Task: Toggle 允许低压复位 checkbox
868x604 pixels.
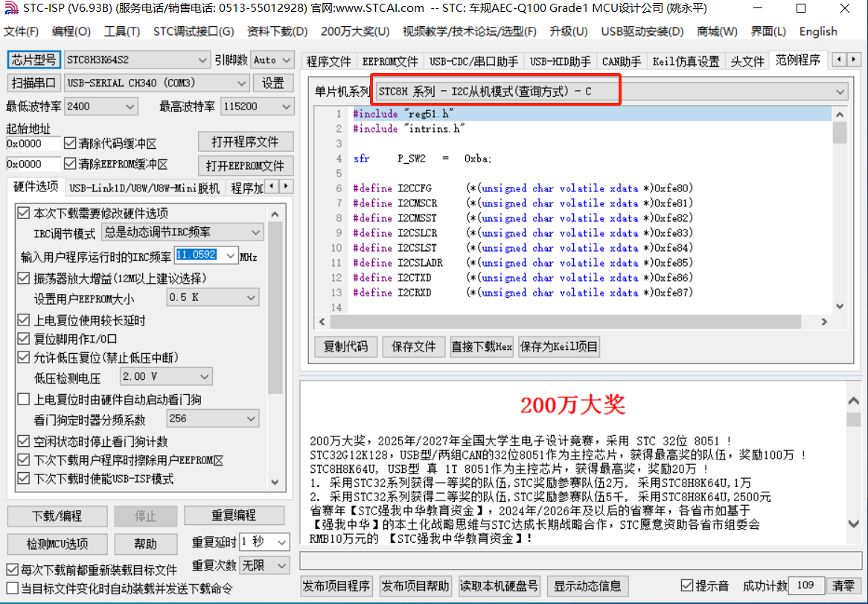Action: [23, 357]
